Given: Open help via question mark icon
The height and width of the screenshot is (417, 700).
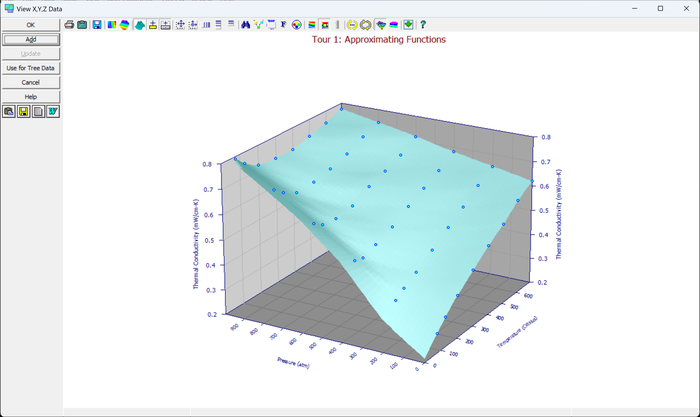Looking at the screenshot, I should click(423, 25).
